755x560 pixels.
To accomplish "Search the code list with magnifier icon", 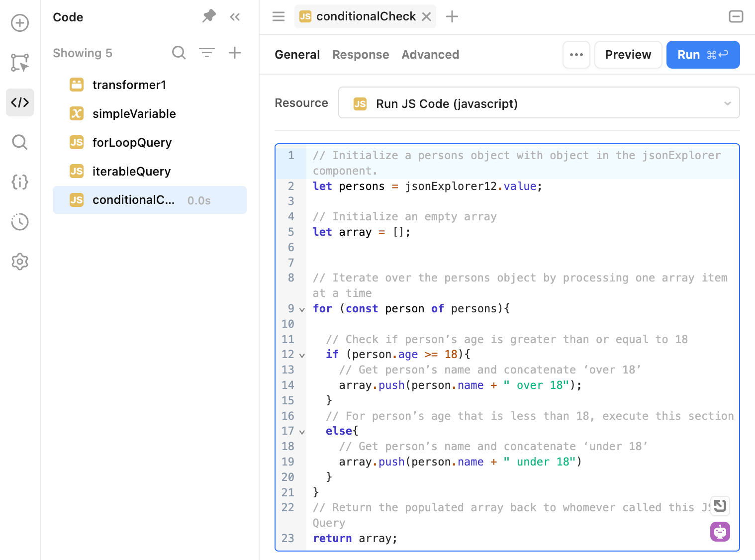I will (x=179, y=53).
